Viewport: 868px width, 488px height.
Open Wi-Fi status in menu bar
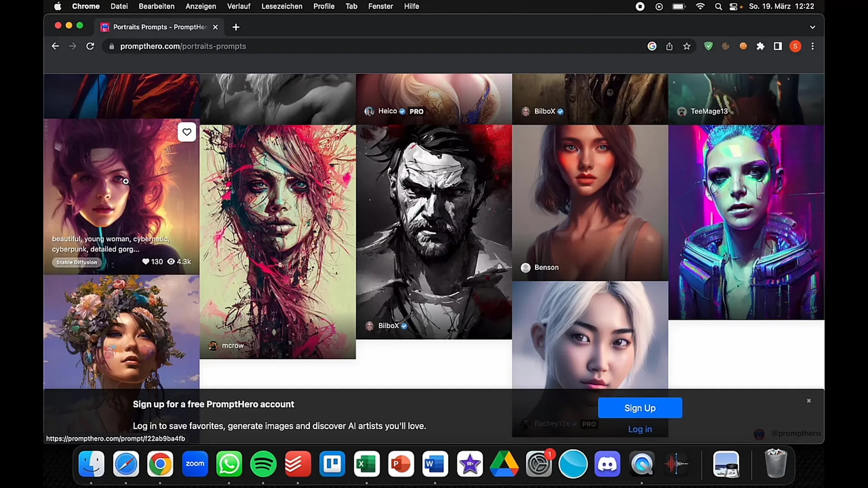click(700, 6)
